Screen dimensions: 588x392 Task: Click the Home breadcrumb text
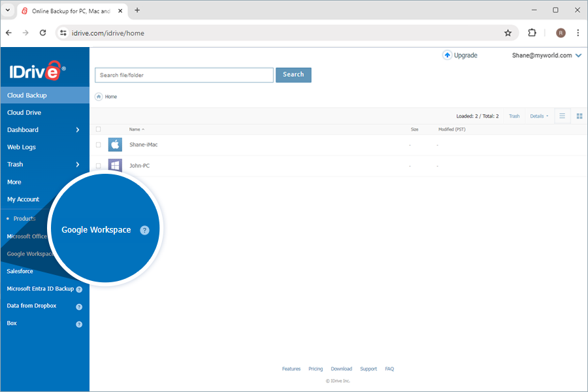[110, 97]
